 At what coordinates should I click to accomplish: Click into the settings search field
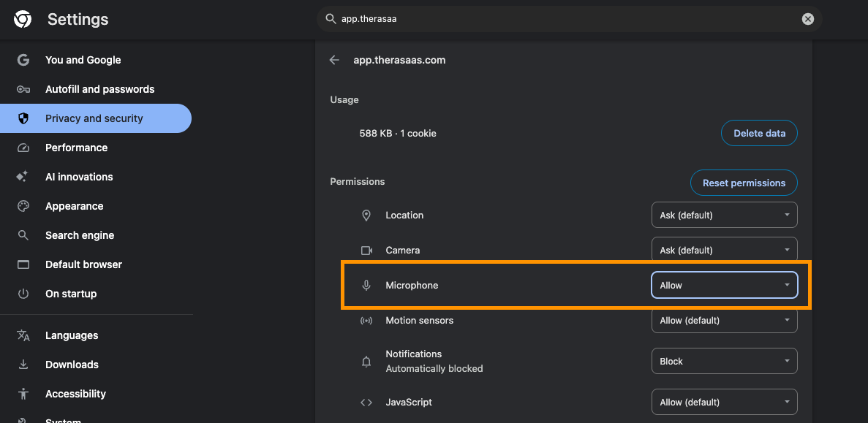[569, 19]
